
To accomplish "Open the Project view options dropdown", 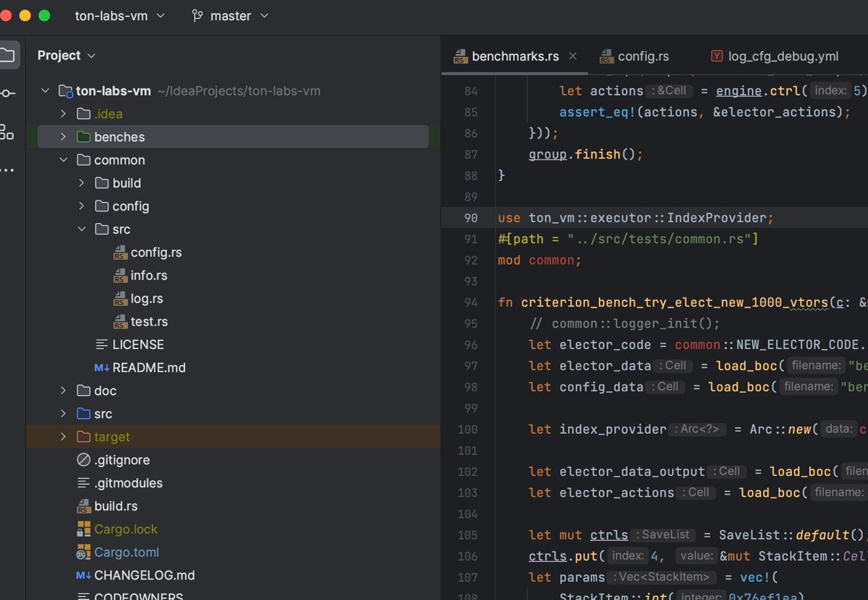I will point(92,56).
